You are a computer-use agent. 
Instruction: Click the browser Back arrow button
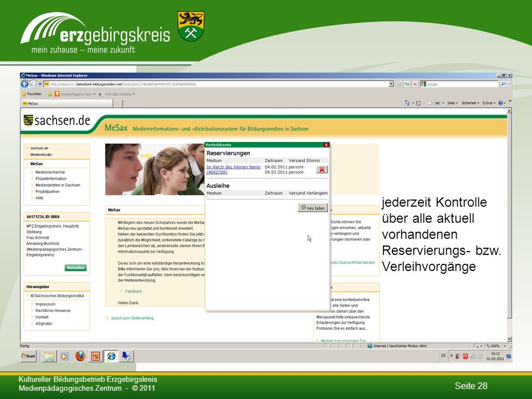(x=25, y=84)
